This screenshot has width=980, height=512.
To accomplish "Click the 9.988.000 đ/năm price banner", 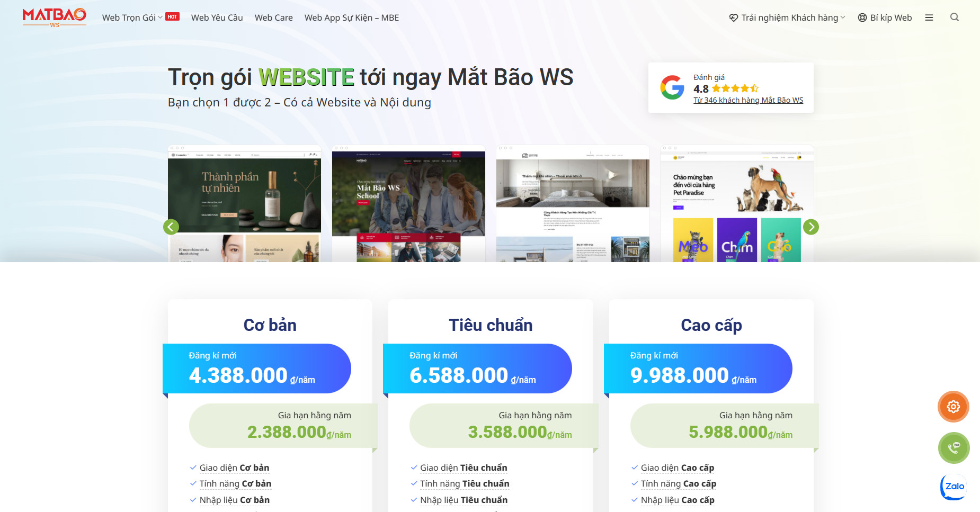I will [698, 369].
